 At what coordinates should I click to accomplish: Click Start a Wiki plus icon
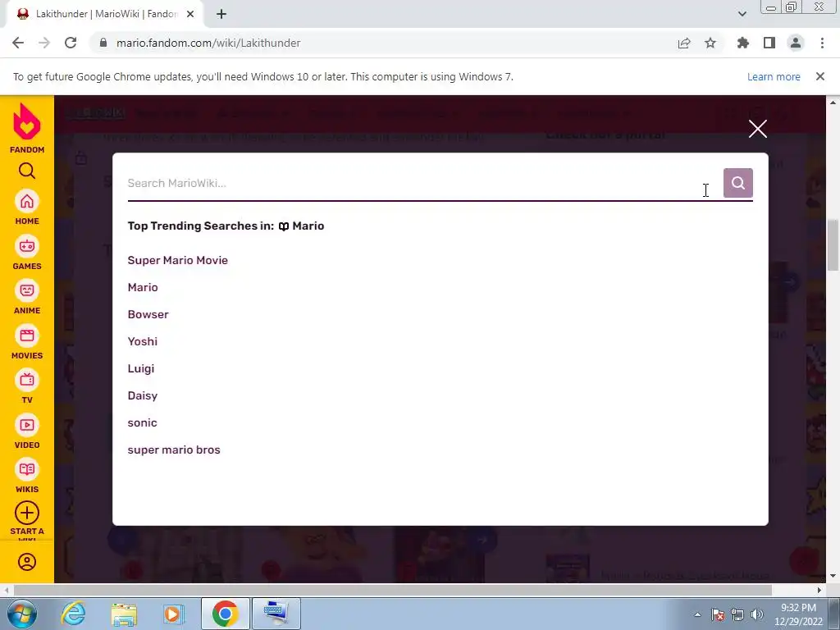(x=27, y=513)
